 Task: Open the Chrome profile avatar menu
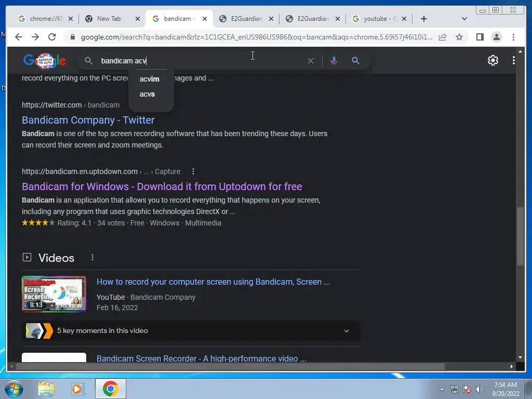point(496,37)
